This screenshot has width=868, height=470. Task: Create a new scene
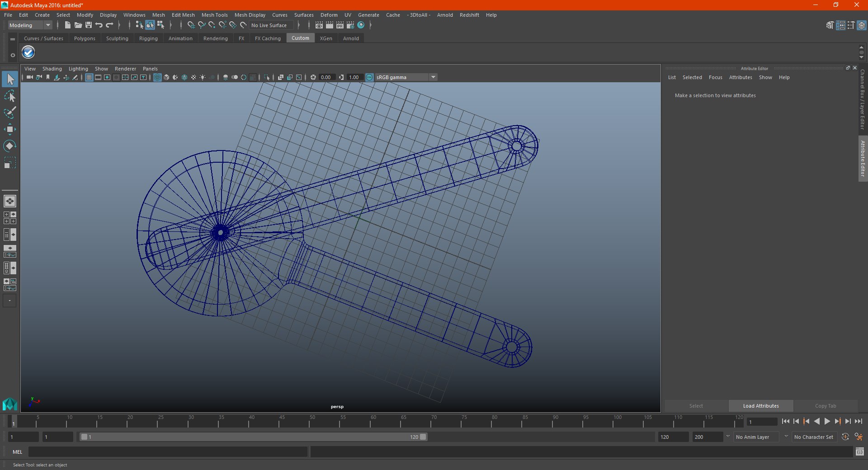click(x=67, y=25)
